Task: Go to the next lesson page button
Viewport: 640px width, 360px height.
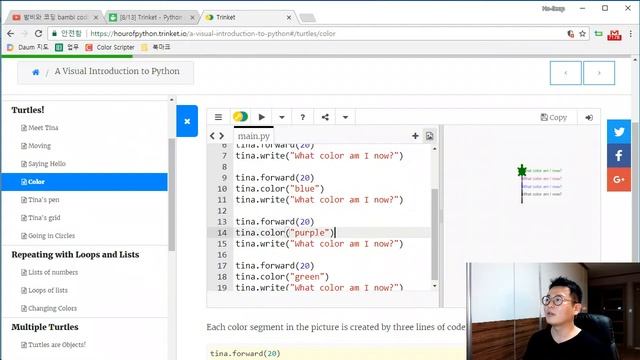Action: [599, 73]
